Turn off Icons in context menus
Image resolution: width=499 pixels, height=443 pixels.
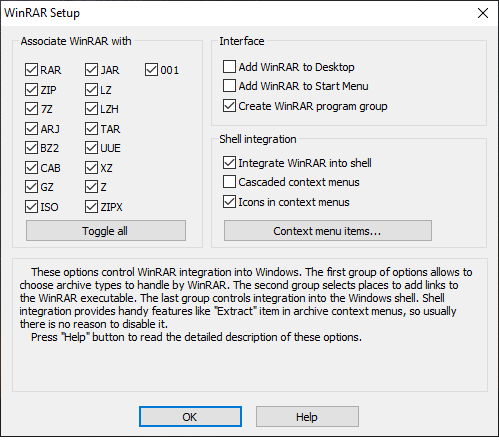[x=229, y=202]
